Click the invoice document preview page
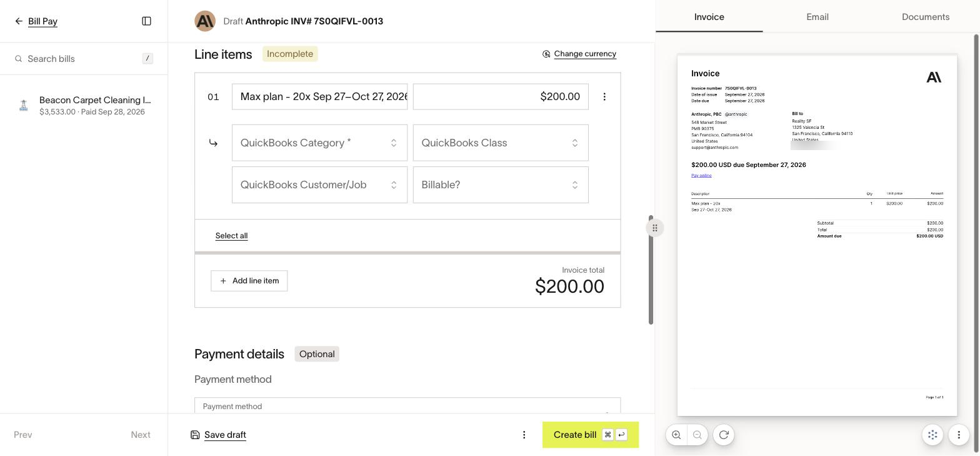Image resolution: width=980 pixels, height=456 pixels. pos(817,235)
